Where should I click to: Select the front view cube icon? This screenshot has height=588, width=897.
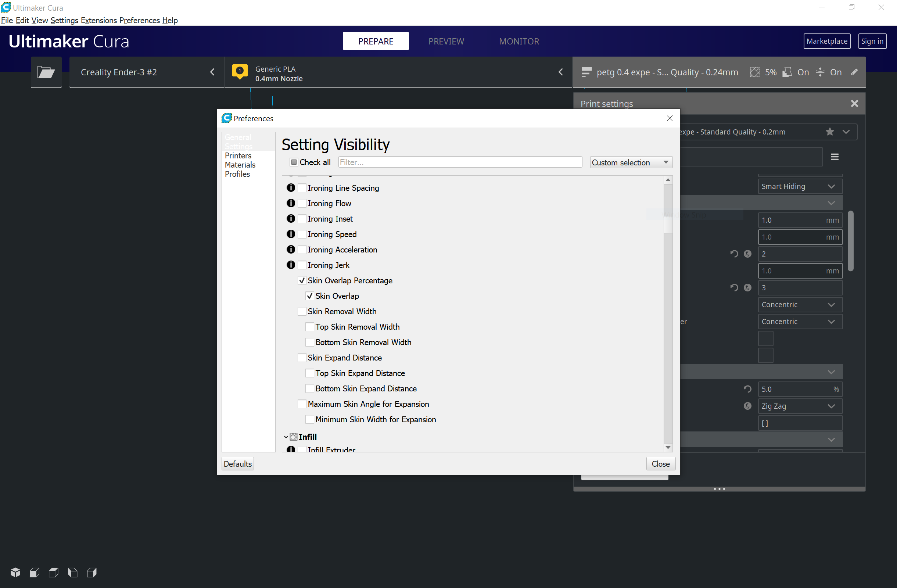[35, 572]
